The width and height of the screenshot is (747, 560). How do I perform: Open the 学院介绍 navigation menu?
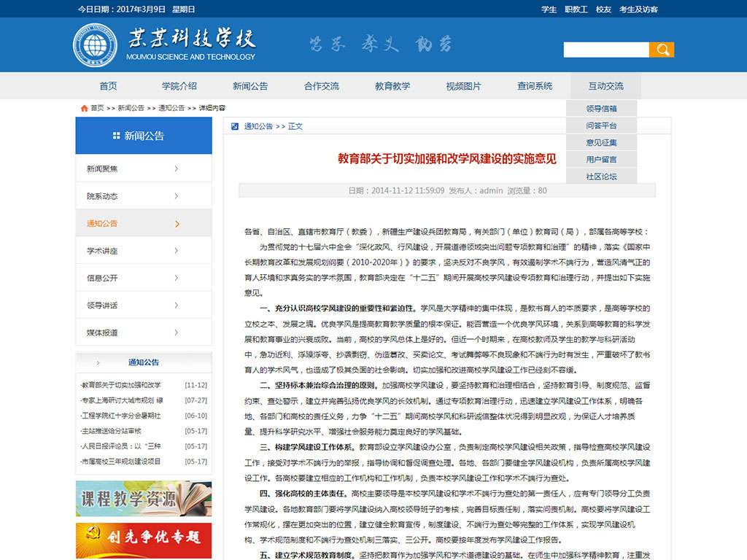point(179,86)
